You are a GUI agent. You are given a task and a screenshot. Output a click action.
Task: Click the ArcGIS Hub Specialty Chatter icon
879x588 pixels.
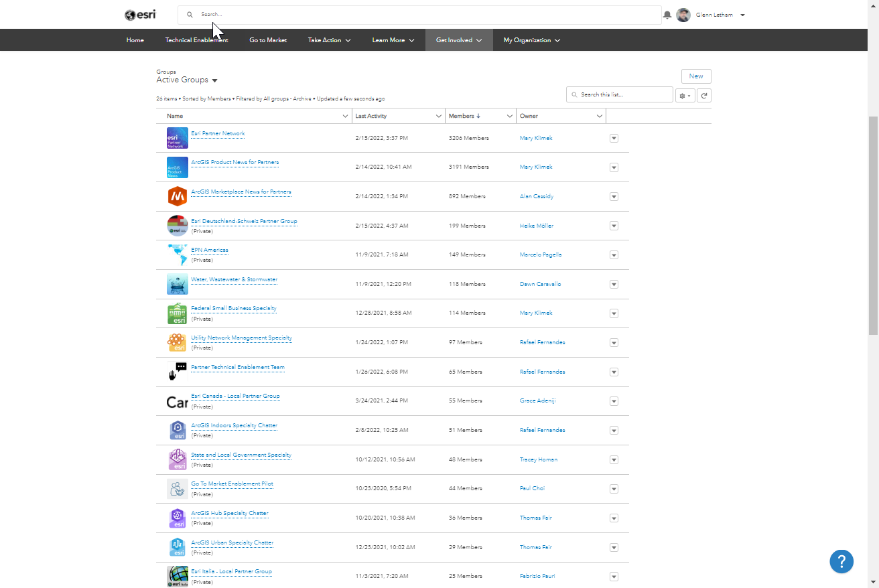click(176, 518)
